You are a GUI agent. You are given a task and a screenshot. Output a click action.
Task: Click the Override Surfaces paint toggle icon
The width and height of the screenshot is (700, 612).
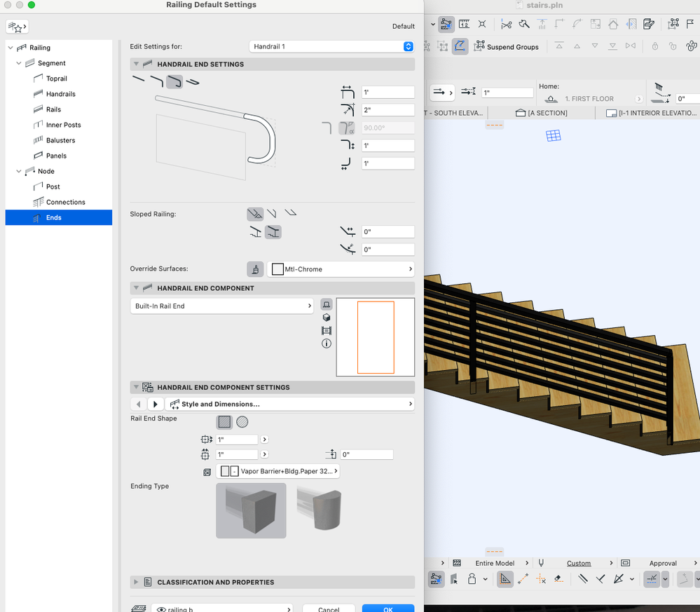coord(255,269)
